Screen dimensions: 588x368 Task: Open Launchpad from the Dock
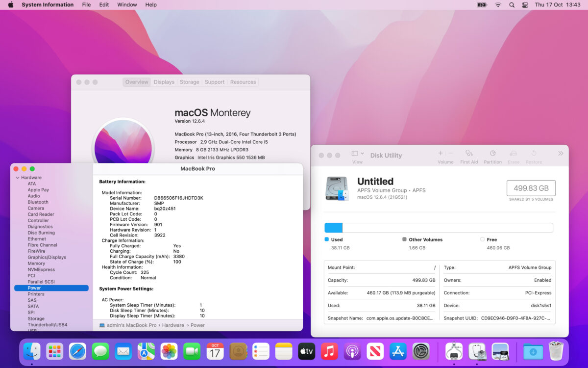pos(55,351)
